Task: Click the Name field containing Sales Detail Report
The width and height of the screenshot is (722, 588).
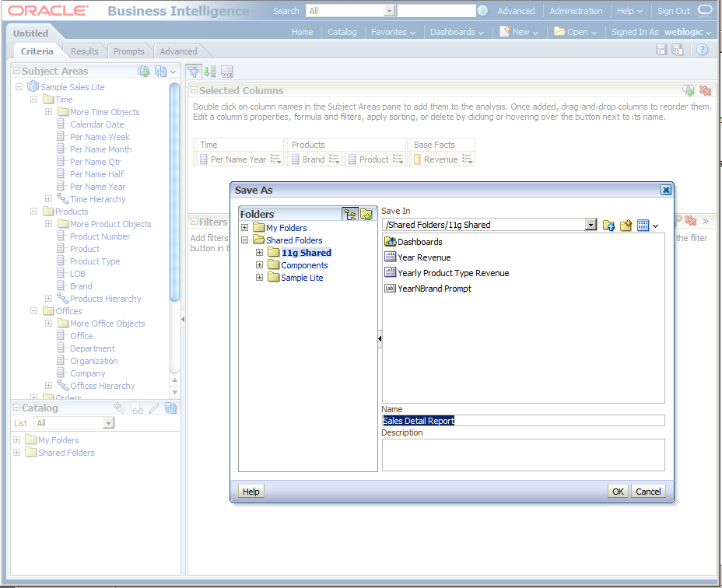Action: coord(523,420)
